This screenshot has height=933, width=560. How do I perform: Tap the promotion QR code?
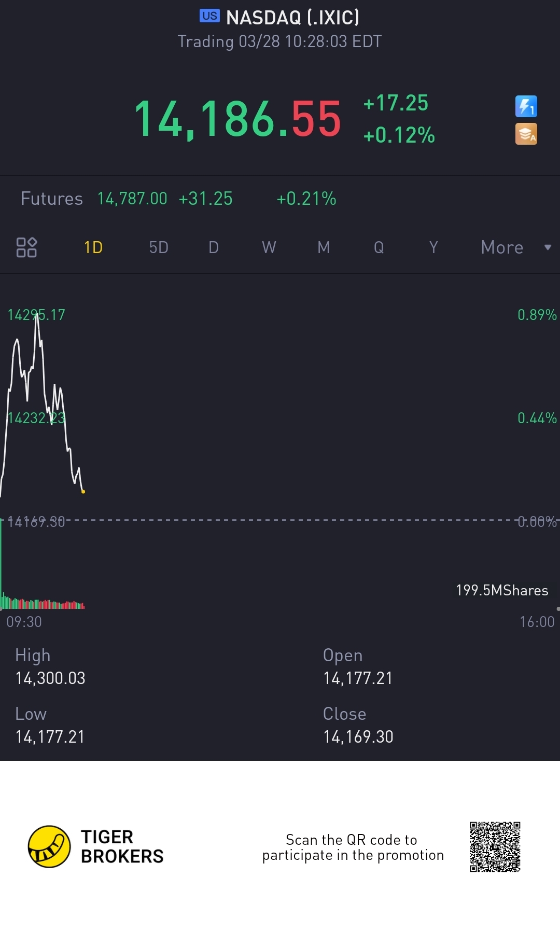[x=495, y=846]
